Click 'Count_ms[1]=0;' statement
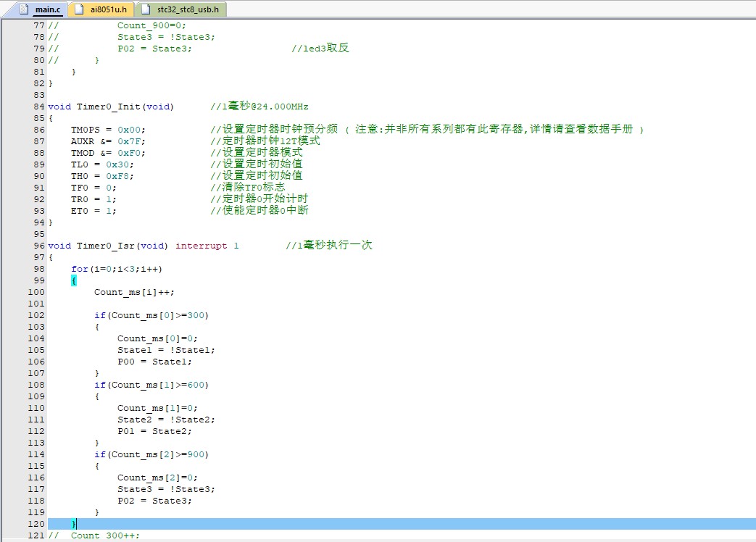Image resolution: width=756 pixels, height=542 pixels. tap(157, 407)
